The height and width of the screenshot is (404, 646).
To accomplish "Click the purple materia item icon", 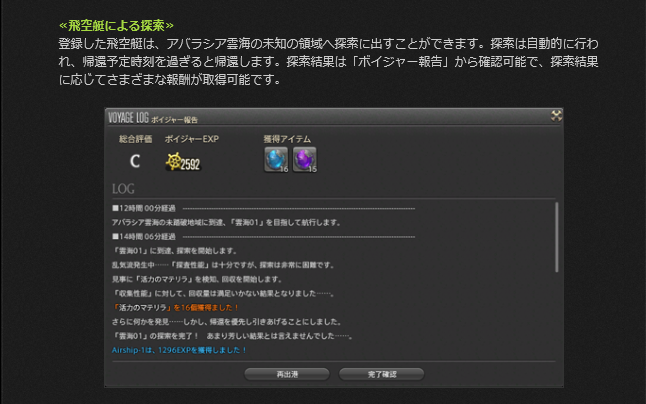I will coord(304,160).
